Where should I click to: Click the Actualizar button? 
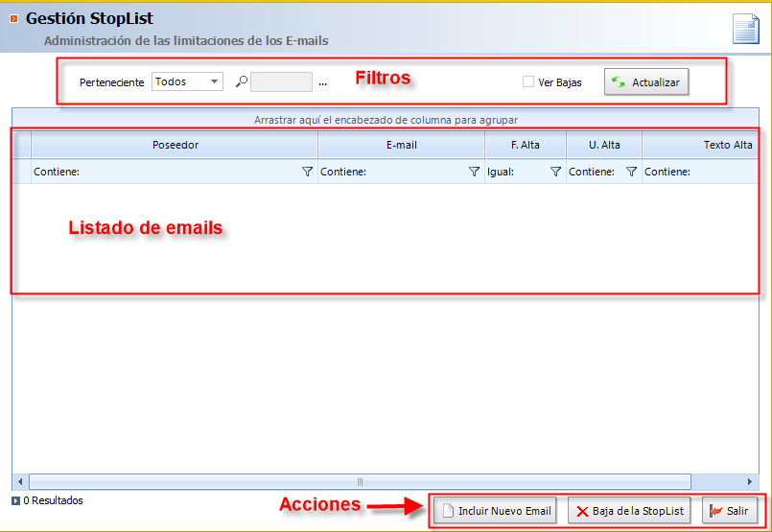pos(646,81)
